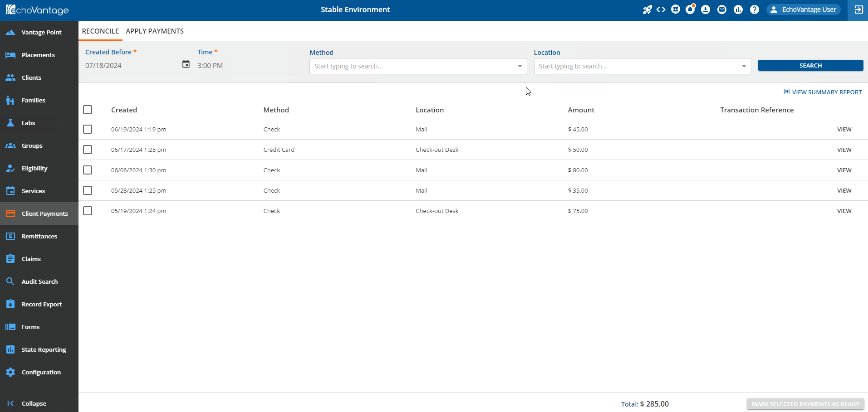Select the Credit Card payment checkbox

[87, 149]
